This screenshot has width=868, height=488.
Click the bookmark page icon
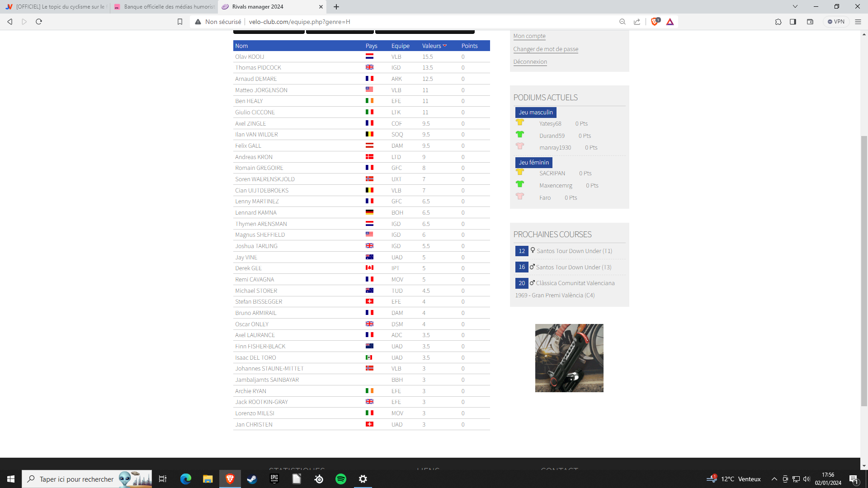(x=180, y=22)
